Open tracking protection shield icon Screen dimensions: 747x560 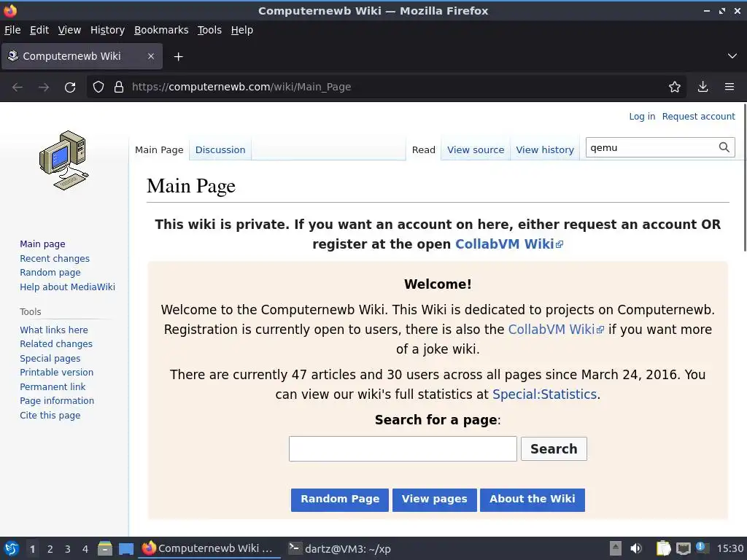[x=98, y=87]
